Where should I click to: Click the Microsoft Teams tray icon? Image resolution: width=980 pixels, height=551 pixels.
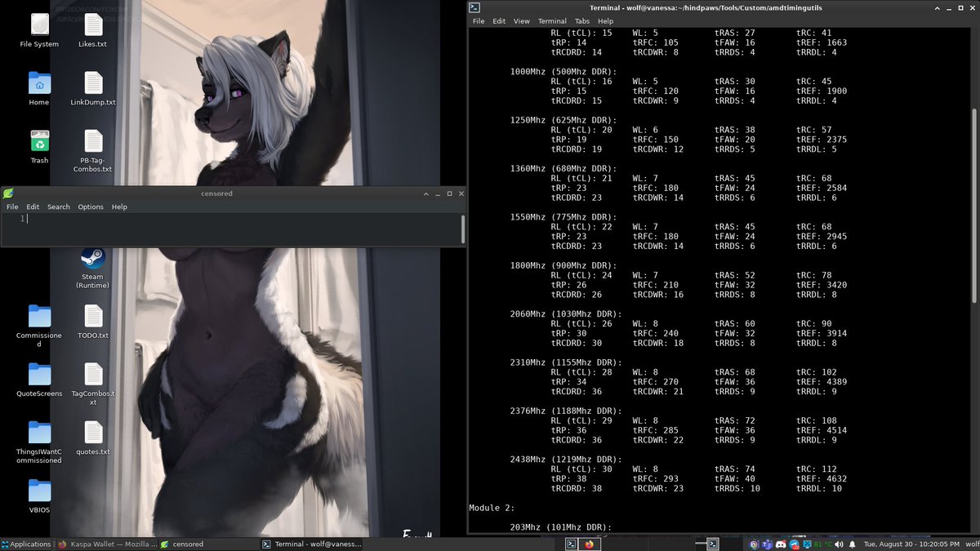pos(768,544)
